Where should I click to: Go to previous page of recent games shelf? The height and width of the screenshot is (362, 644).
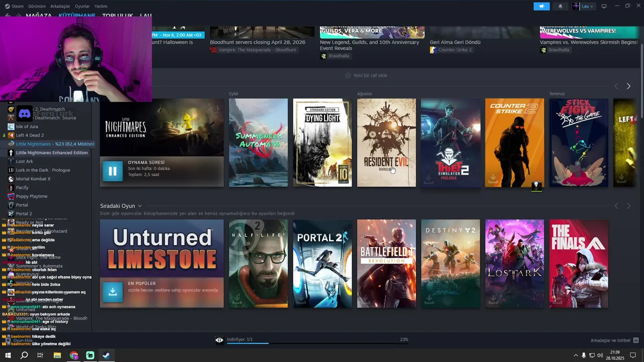coord(616,86)
